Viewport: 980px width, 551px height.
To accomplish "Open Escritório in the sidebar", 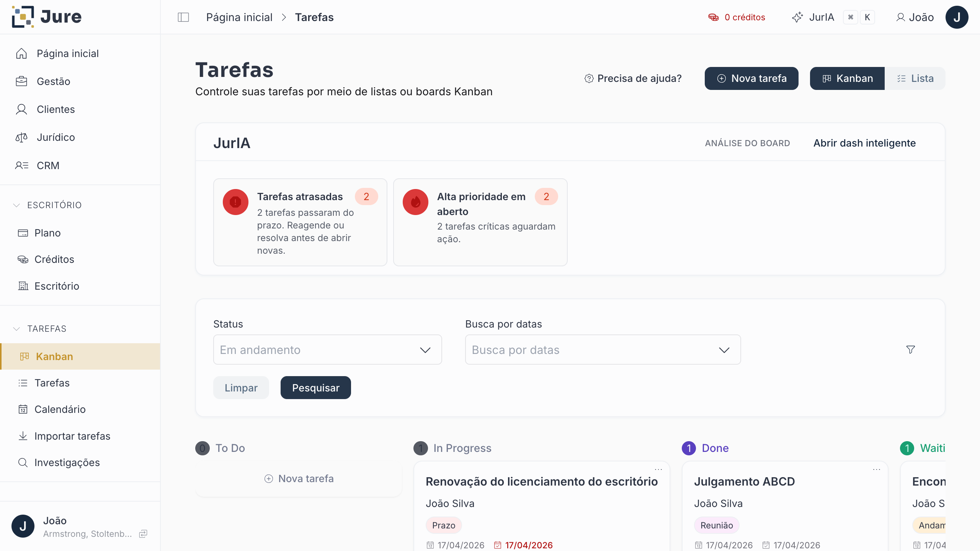I will click(80, 286).
